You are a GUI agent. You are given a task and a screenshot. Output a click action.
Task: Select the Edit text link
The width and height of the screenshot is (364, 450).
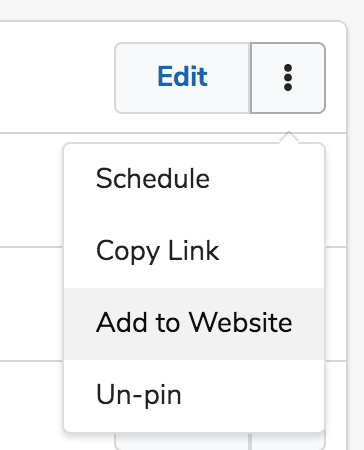click(x=182, y=76)
